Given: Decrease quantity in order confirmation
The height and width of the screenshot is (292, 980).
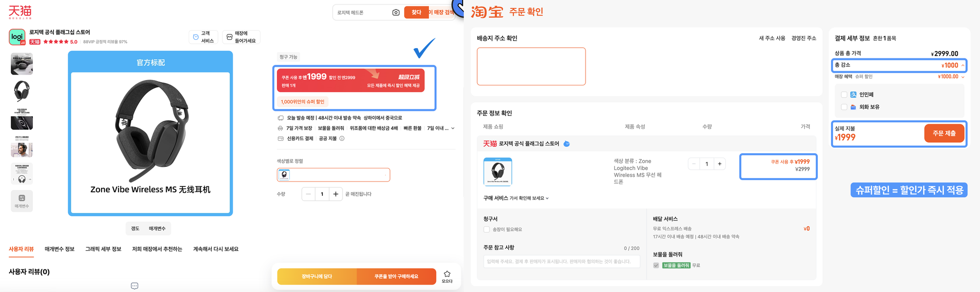Looking at the screenshot, I should coord(694,164).
